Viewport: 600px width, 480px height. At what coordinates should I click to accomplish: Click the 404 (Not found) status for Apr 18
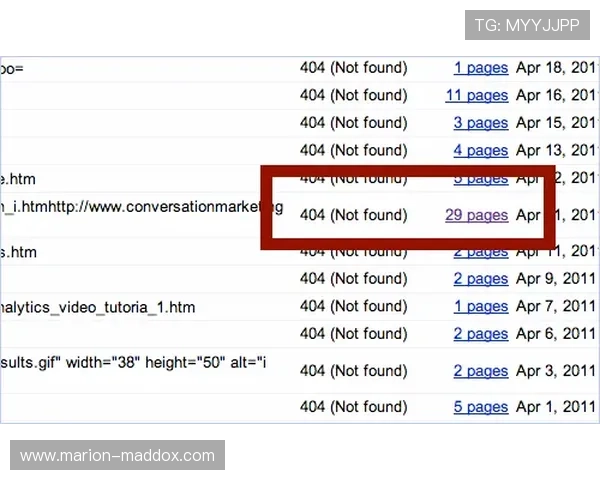[353, 68]
